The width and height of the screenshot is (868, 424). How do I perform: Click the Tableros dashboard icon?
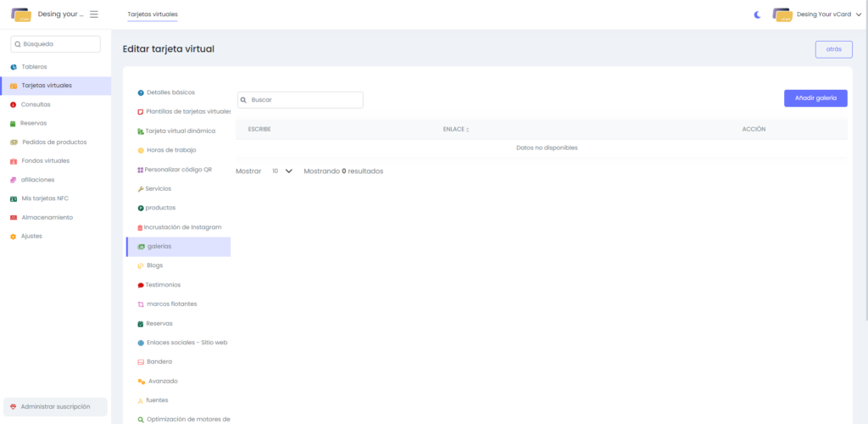pyautogui.click(x=14, y=67)
